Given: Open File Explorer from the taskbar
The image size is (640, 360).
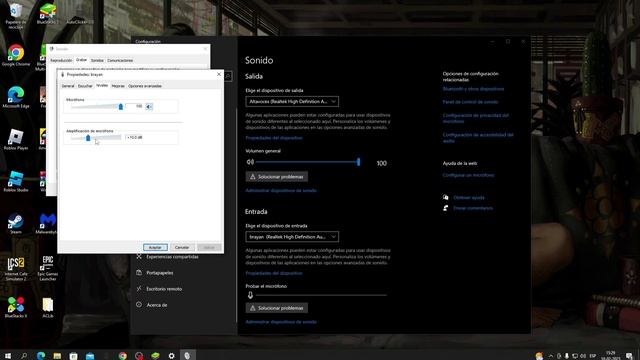Looking at the screenshot, I should coord(57,356).
